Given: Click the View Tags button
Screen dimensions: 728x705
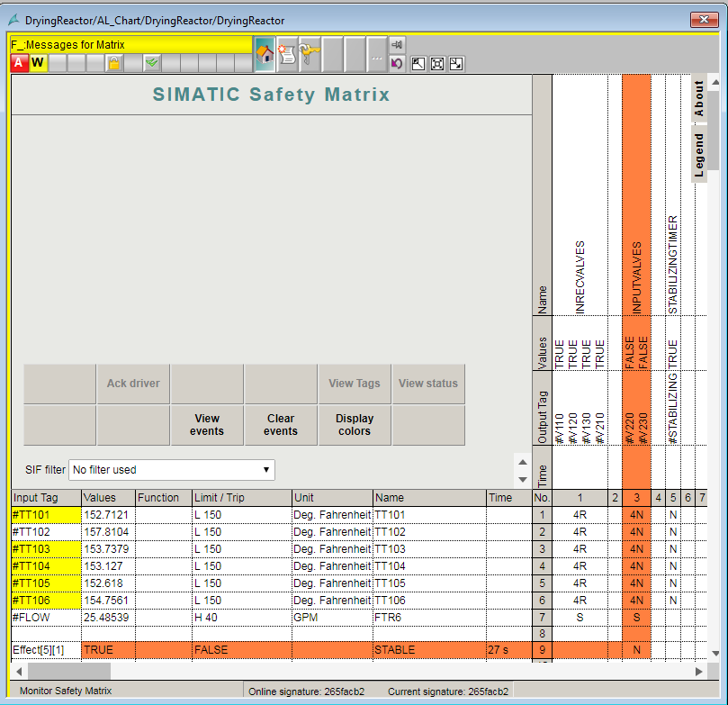Looking at the screenshot, I should click(355, 384).
